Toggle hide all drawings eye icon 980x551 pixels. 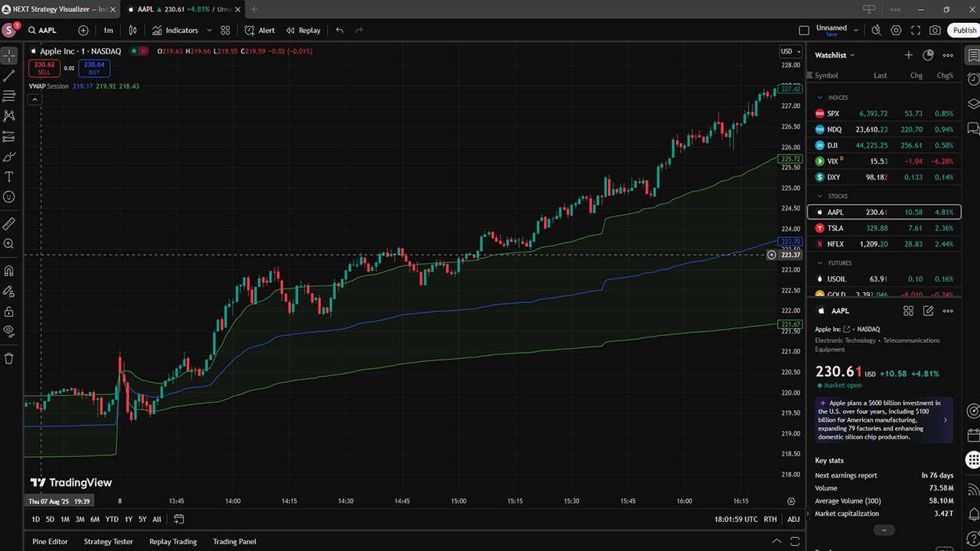click(x=9, y=331)
